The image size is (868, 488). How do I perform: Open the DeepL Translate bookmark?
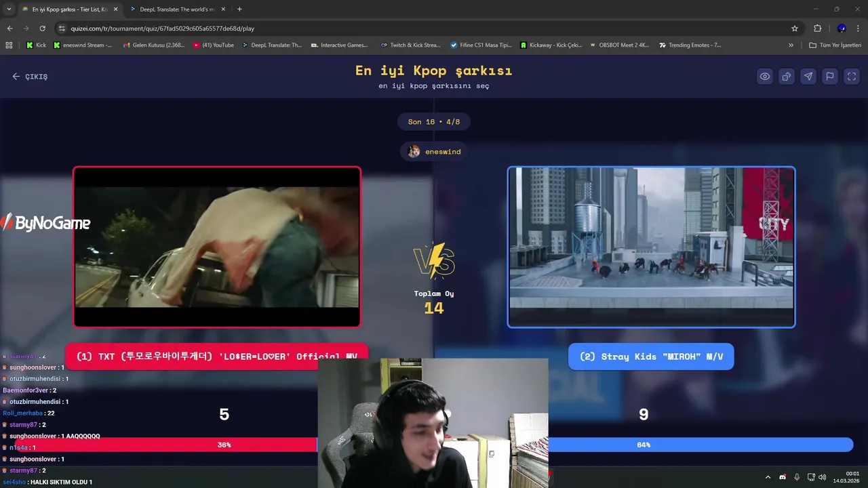272,45
